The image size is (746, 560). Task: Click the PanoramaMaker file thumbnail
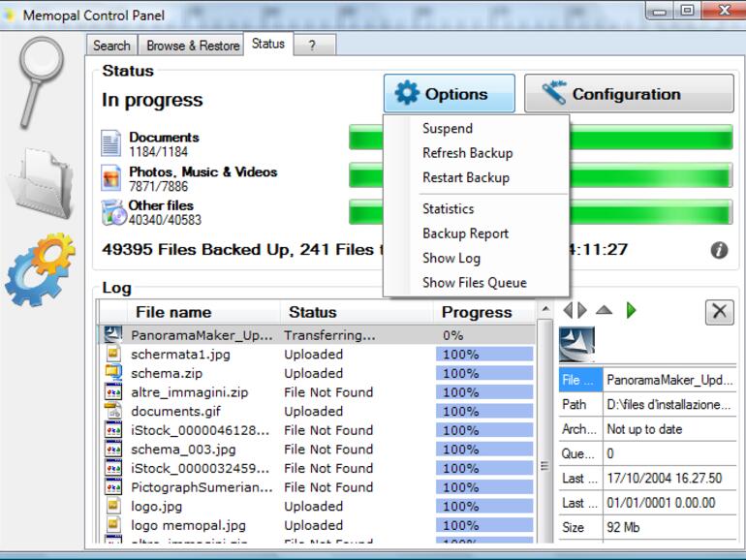(x=576, y=345)
